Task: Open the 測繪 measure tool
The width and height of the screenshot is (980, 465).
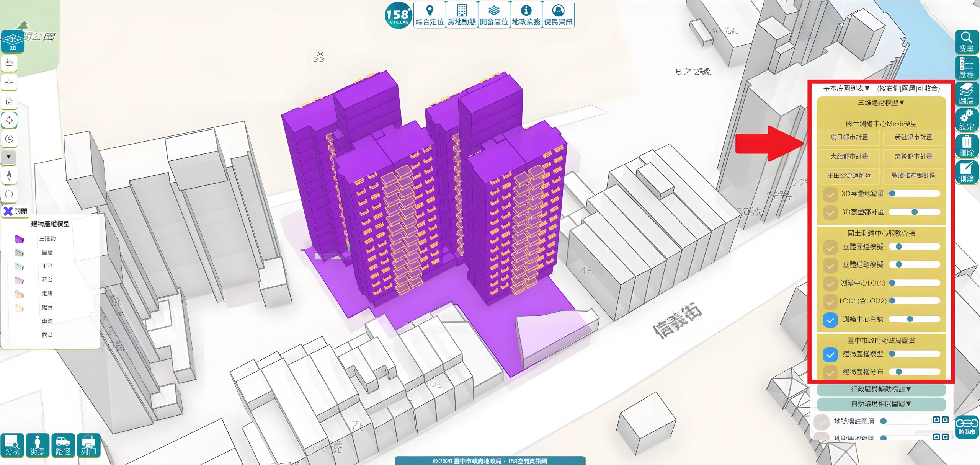Action: tap(967, 172)
